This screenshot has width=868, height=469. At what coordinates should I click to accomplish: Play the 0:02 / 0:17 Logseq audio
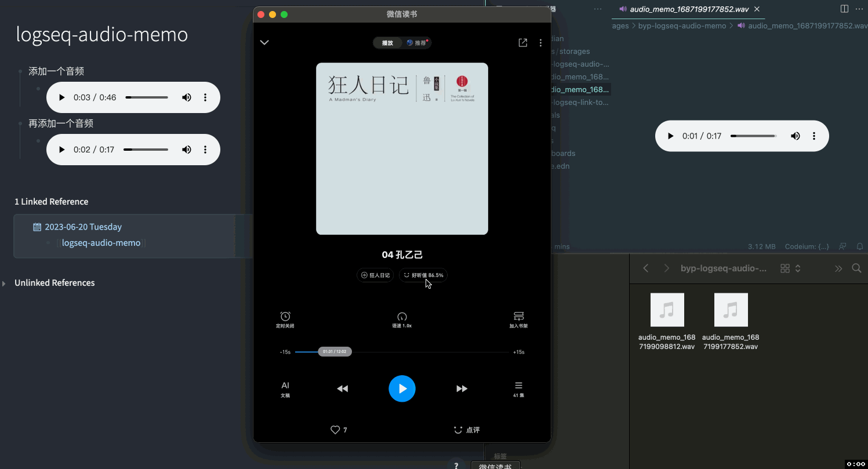pos(62,150)
